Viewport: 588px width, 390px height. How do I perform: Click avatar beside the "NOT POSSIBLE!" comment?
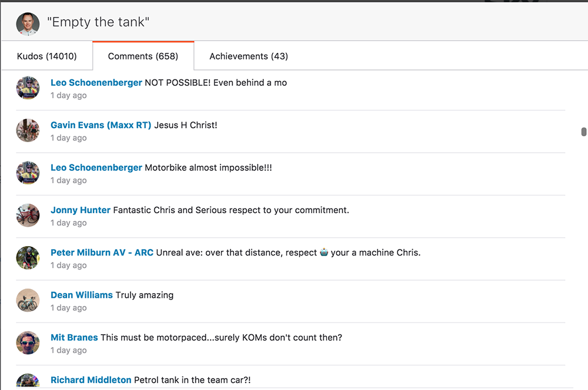(28, 88)
